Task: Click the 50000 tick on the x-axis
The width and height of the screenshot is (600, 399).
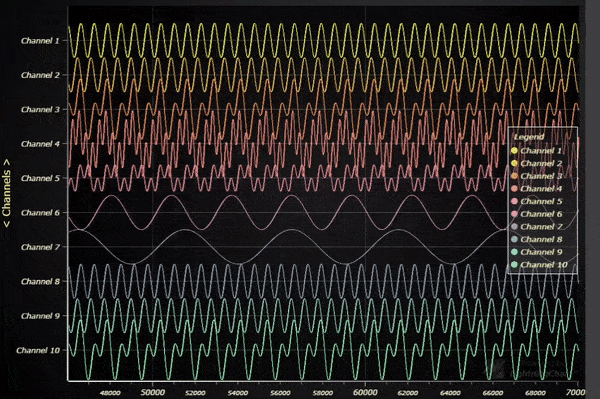Action: [153, 392]
